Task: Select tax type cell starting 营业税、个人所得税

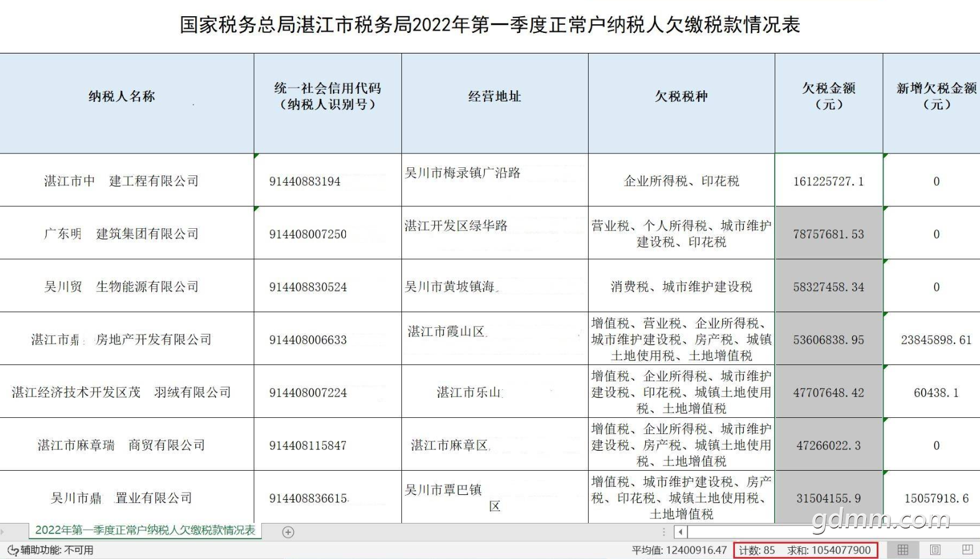Action: [681, 233]
